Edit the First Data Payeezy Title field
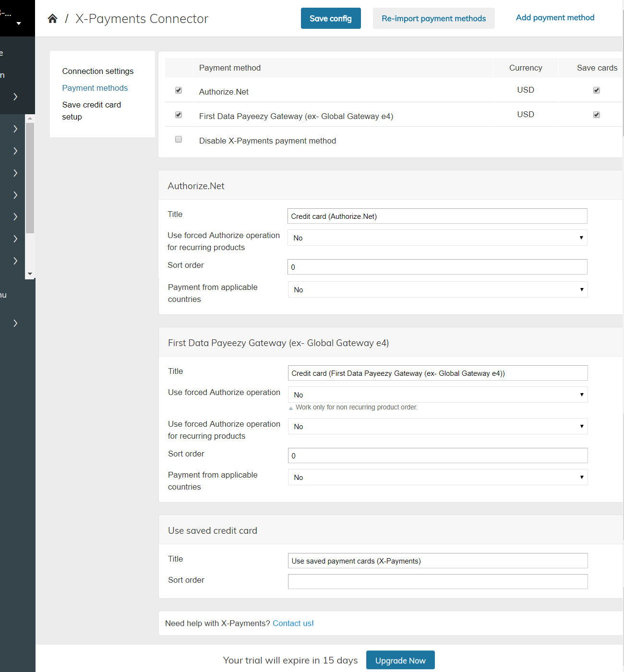This screenshot has height=672, width=624. [438, 373]
